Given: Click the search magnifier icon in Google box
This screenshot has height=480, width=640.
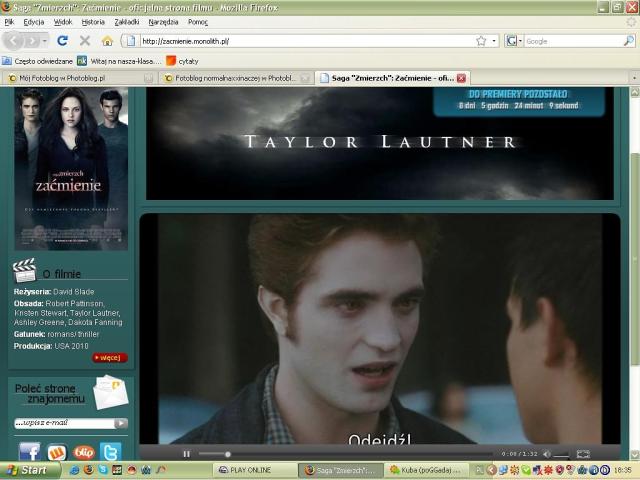Looking at the screenshot, I should [x=629, y=41].
